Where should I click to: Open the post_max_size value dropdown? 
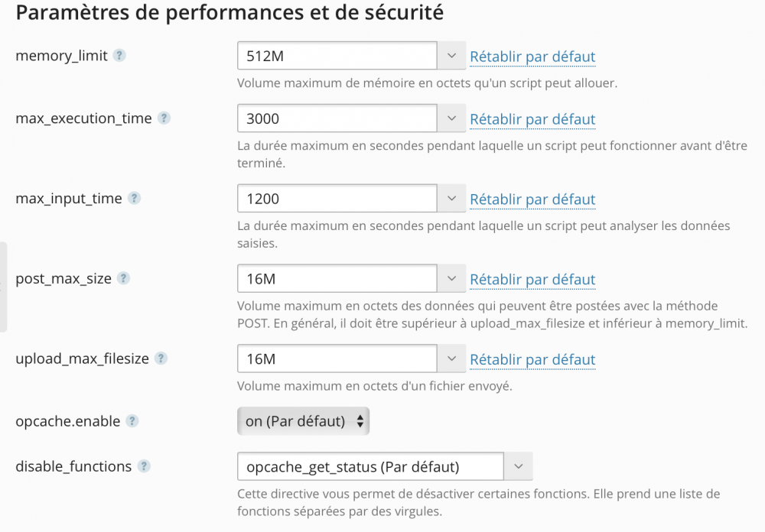pos(451,278)
